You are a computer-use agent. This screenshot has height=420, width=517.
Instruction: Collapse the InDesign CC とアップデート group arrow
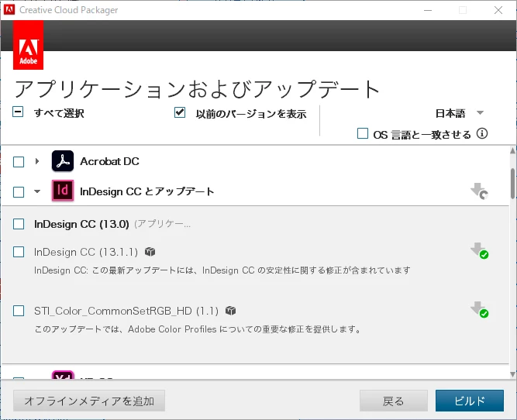point(37,191)
